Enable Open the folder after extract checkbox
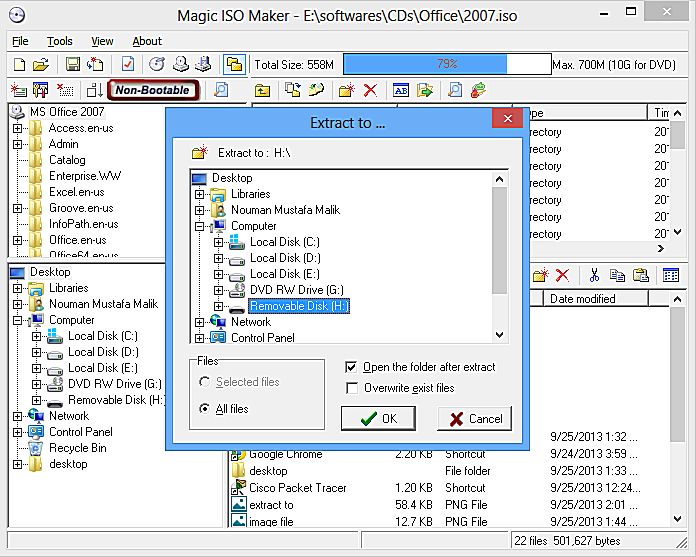Screen dimensions: 696x557 [x=351, y=367]
